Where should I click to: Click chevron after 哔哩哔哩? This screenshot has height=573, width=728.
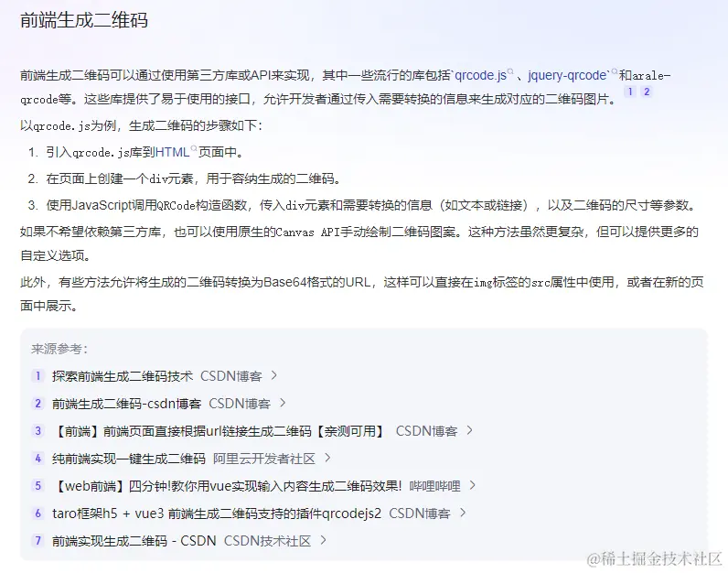click(472, 486)
